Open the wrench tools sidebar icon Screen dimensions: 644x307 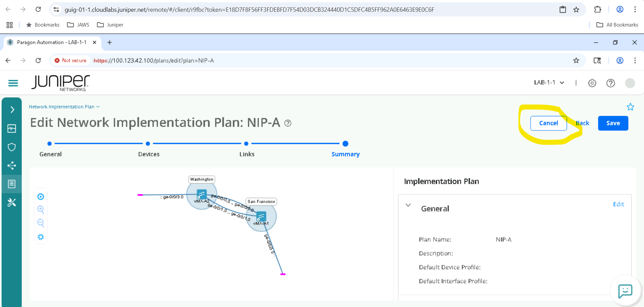(x=12, y=202)
